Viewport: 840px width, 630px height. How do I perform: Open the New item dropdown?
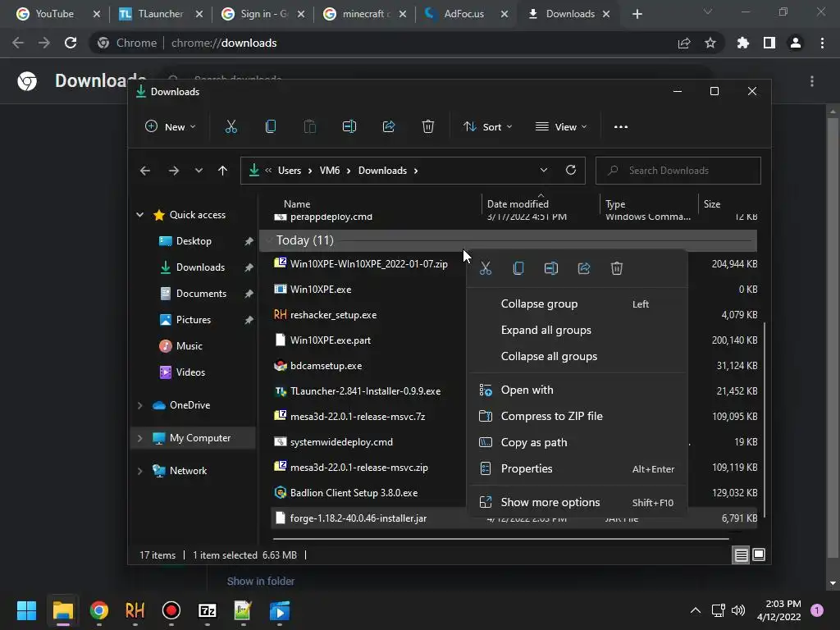tap(171, 127)
